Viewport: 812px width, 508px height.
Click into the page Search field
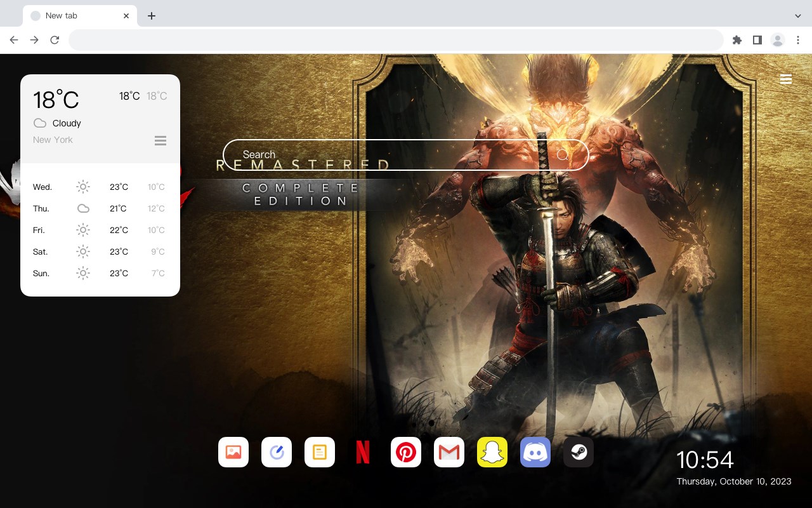(406, 154)
